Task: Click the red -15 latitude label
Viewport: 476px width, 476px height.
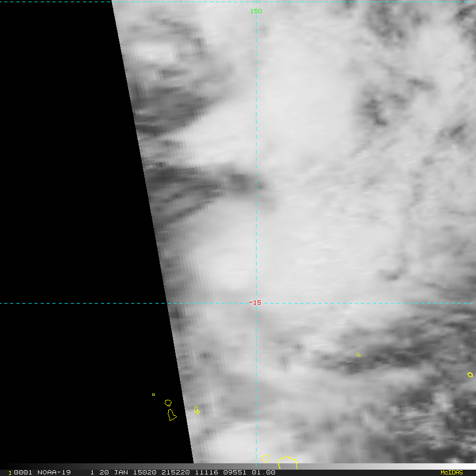Action: click(x=255, y=303)
